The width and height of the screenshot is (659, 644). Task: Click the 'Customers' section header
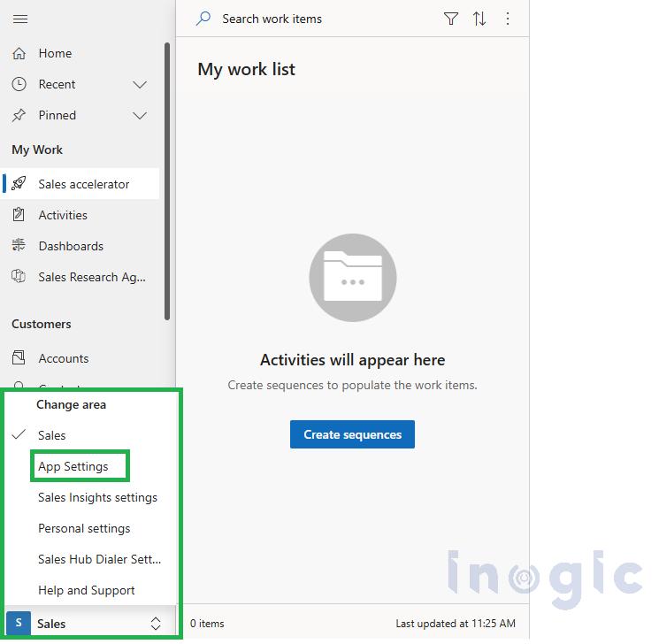pyautogui.click(x=42, y=324)
